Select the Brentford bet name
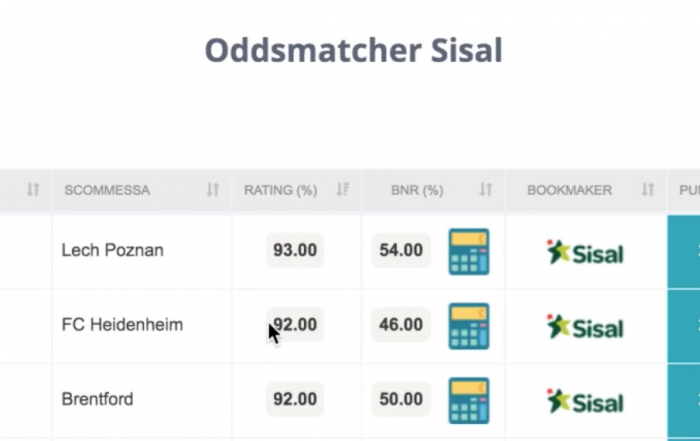 click(x=97, y=399)
